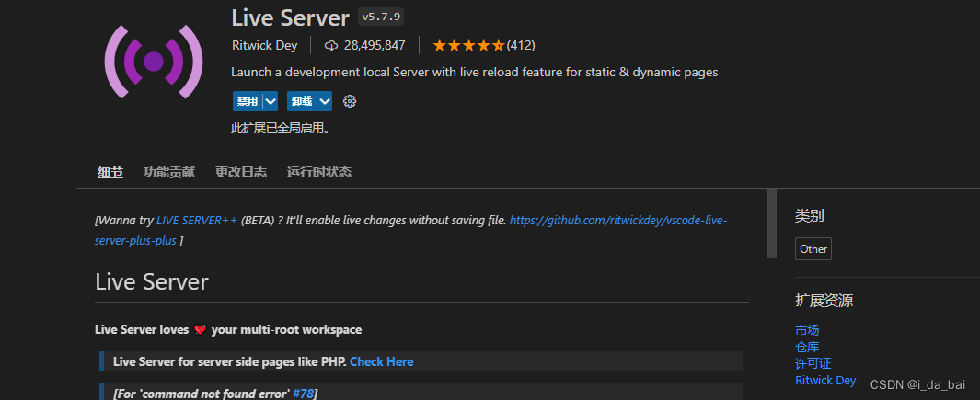Switch to the 功能贡献 tab
This screenshot has height=400, width=980.
point(169,173)
